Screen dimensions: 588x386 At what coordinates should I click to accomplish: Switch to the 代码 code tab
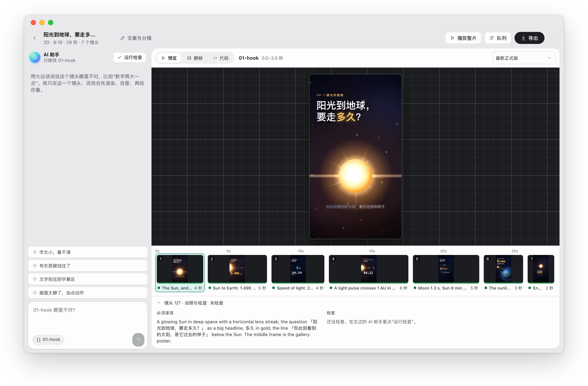(221, 58)
